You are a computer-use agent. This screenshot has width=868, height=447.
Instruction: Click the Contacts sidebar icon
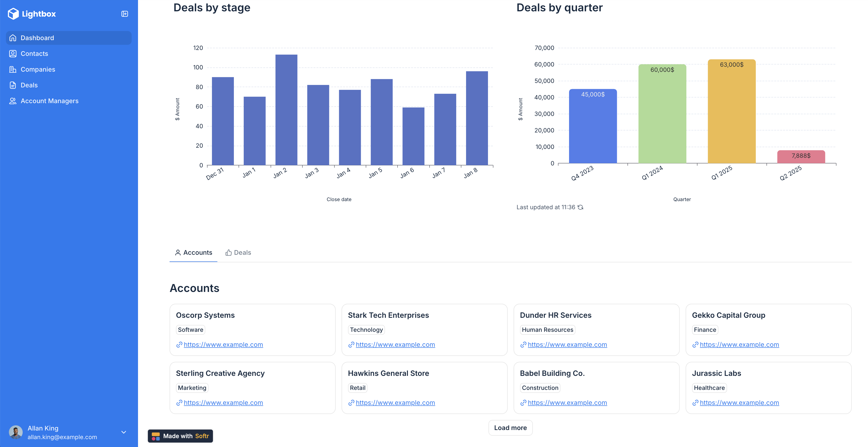coord(13,53)
